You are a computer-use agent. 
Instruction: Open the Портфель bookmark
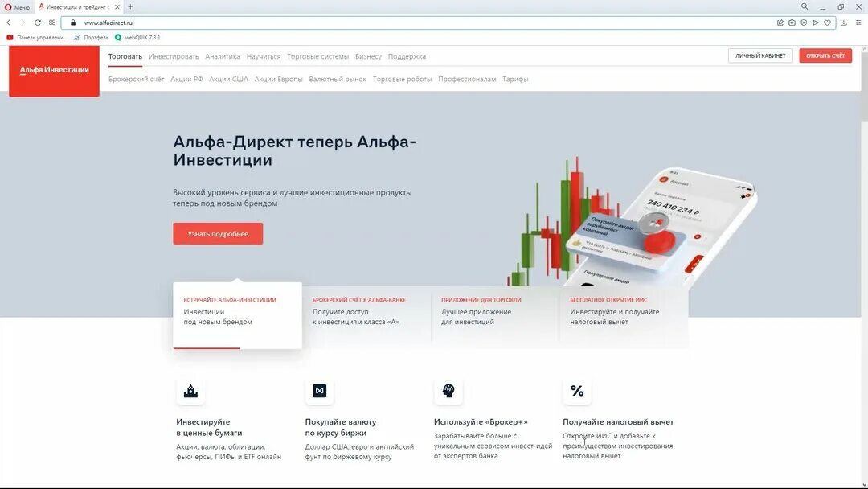pyautogui.click(x=92, y=38)
